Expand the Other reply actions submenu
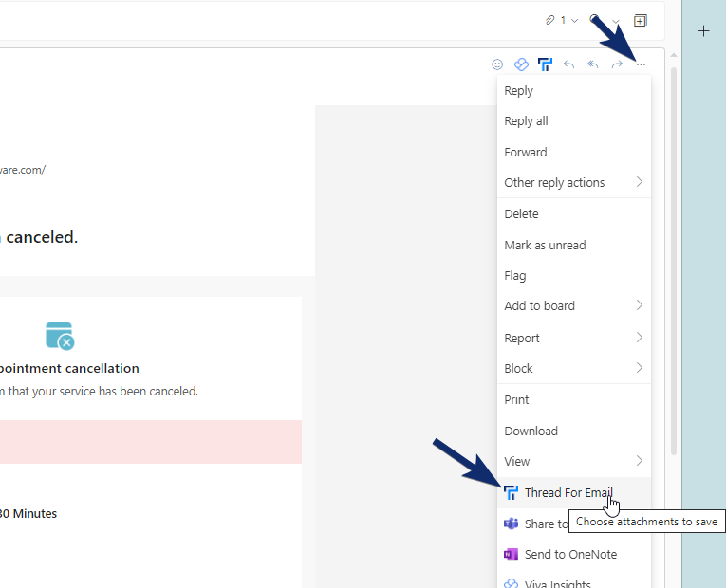 pos(574,183)
